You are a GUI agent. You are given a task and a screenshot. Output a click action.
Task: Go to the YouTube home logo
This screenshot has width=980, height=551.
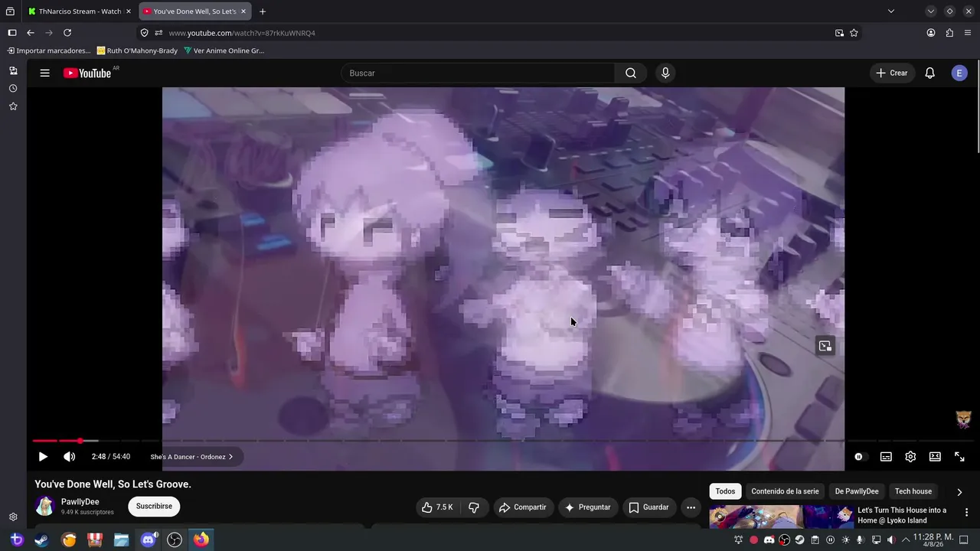point(87,73)
